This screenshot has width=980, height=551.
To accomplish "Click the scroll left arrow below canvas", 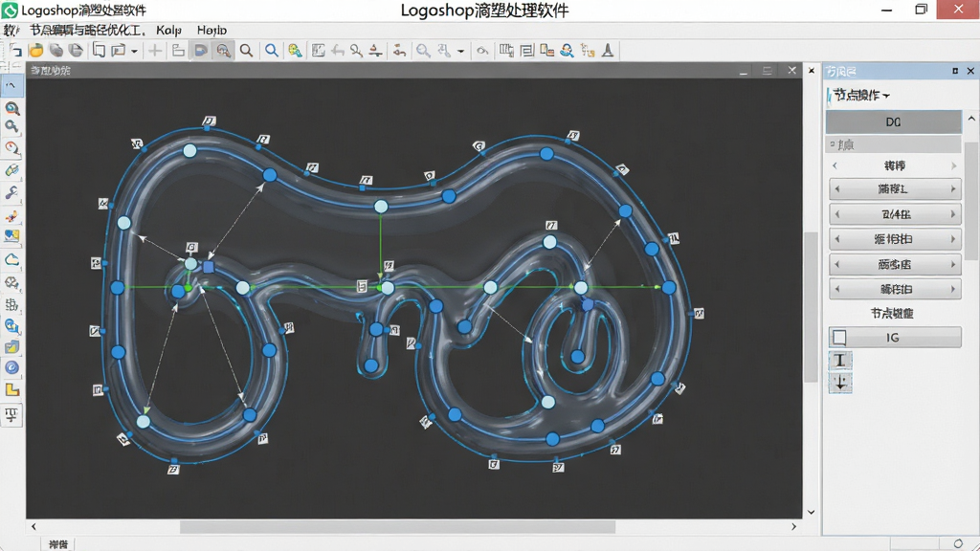I will pos(33,527).
